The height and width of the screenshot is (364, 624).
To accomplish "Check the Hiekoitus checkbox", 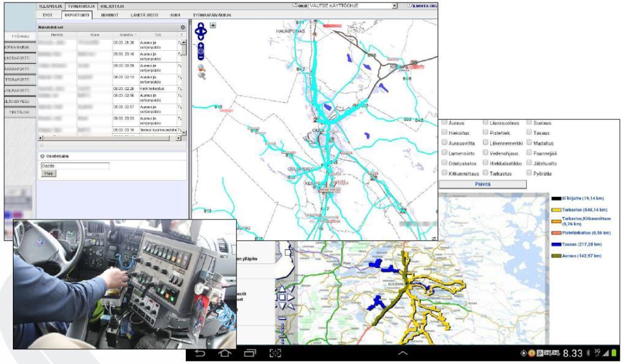I will (444, 132).
